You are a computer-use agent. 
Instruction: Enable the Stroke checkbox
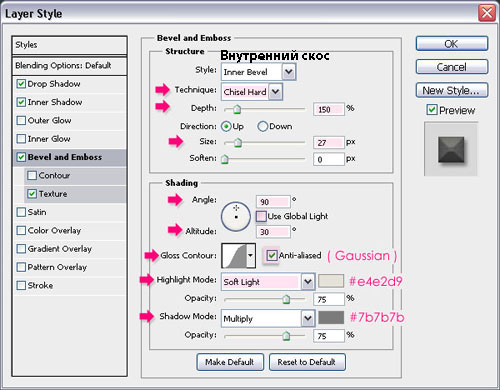click(x=21, y=285)
